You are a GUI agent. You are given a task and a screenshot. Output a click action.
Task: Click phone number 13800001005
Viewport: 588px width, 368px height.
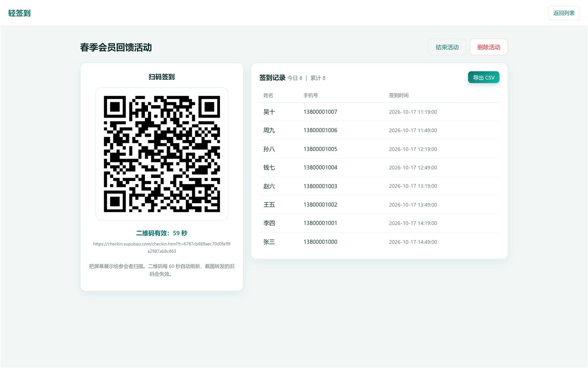[320, 149]
